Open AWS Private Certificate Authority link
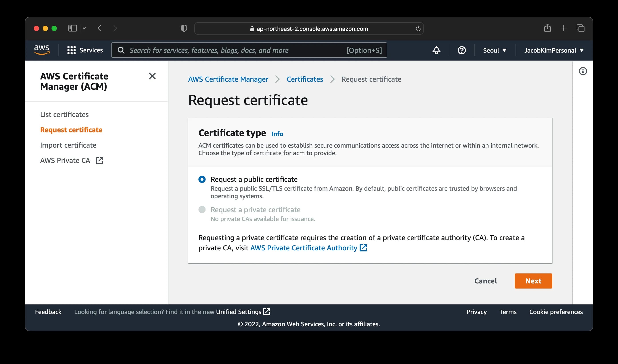The width and height of the screenshot is (618, 364). 303,248
